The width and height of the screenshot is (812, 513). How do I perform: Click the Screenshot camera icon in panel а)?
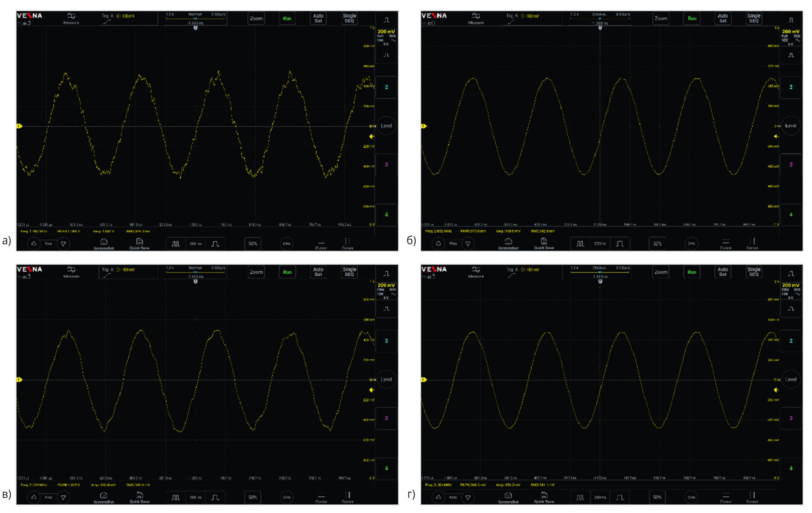(x=104, y=242)
